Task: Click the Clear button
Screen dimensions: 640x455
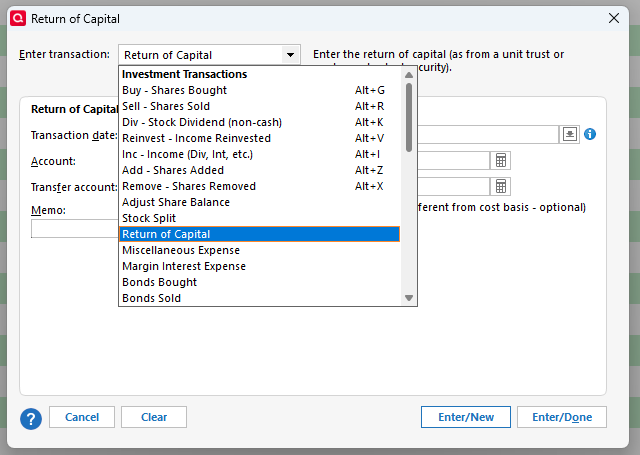Action: pos(154,417)
